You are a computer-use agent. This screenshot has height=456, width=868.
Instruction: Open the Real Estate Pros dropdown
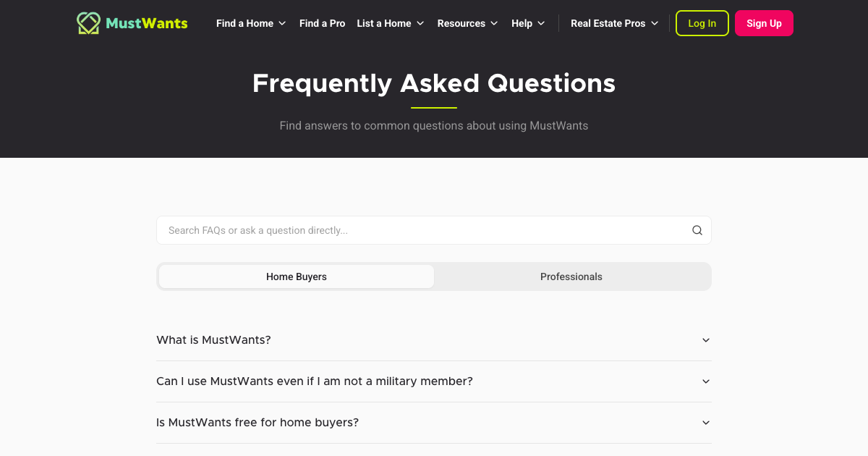608,23
